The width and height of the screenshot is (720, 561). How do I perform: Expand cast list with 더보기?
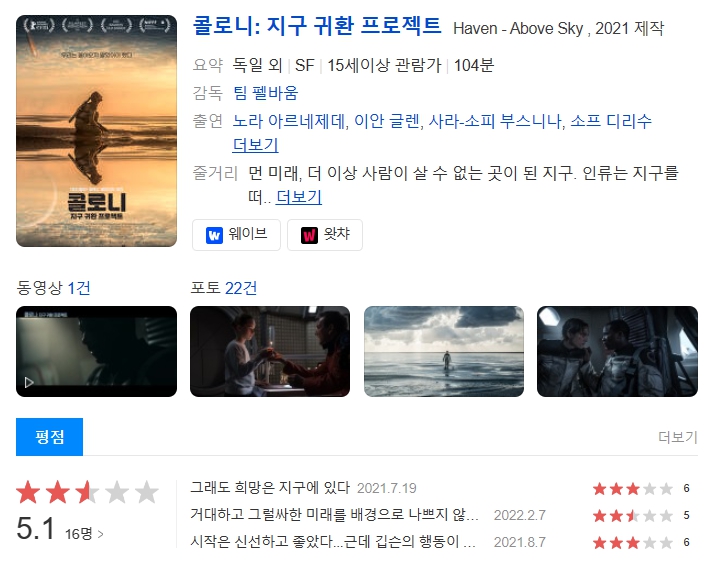pyautogui.click(x=255, y=145)
